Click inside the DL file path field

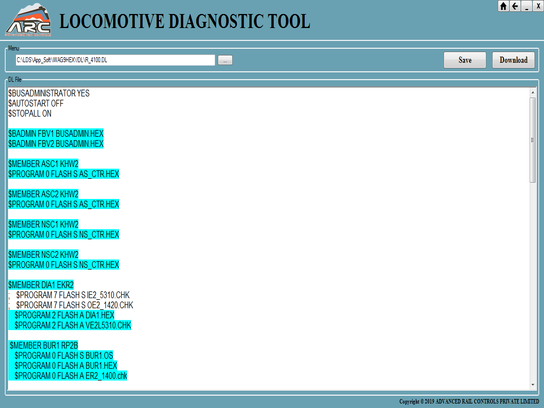115,60
